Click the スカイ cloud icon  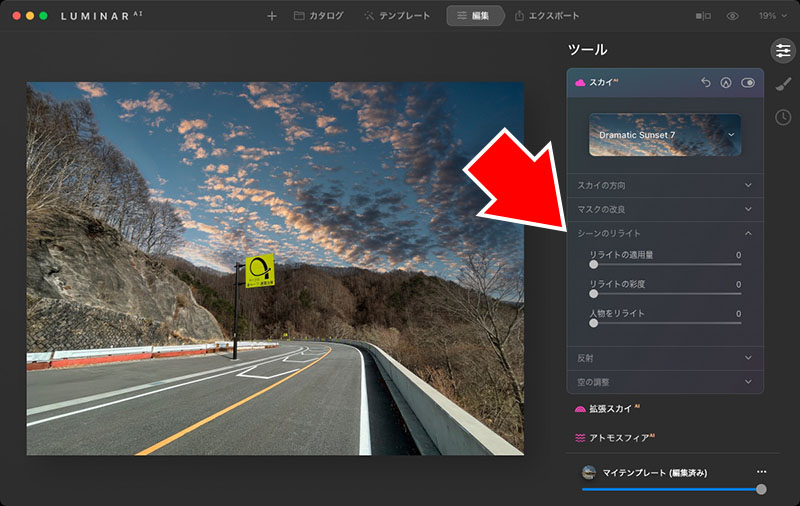tap(580, 83)
